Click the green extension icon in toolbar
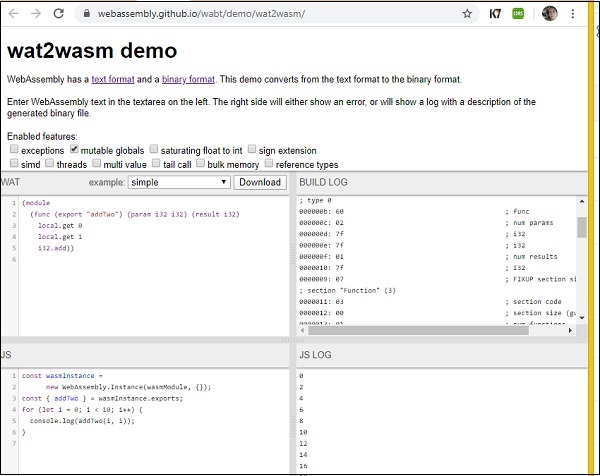The height and width of the screenshot is (476, 600). (518, 14)
